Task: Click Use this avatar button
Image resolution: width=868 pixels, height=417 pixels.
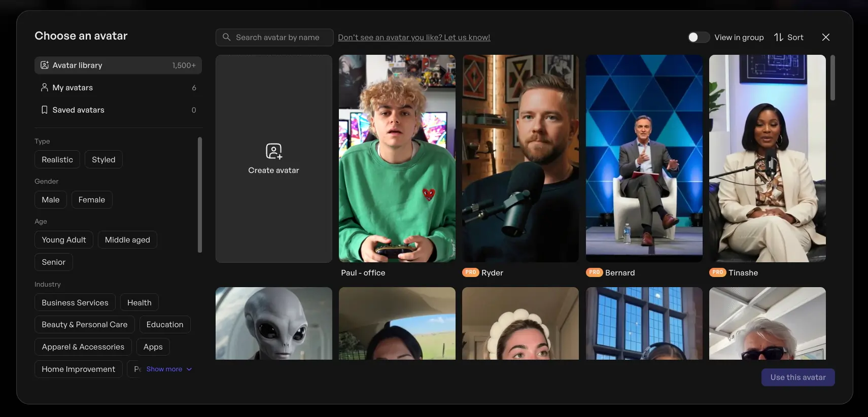Action: (x=798, y=377)
